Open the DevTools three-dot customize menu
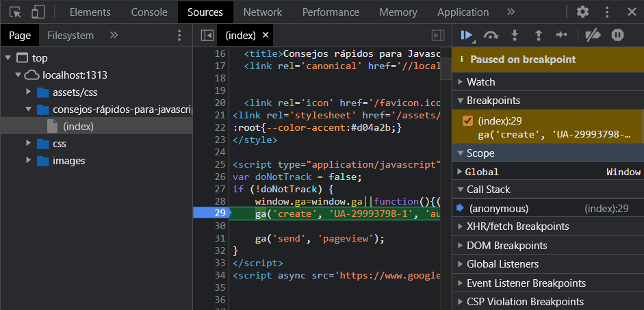 point(607,12)
